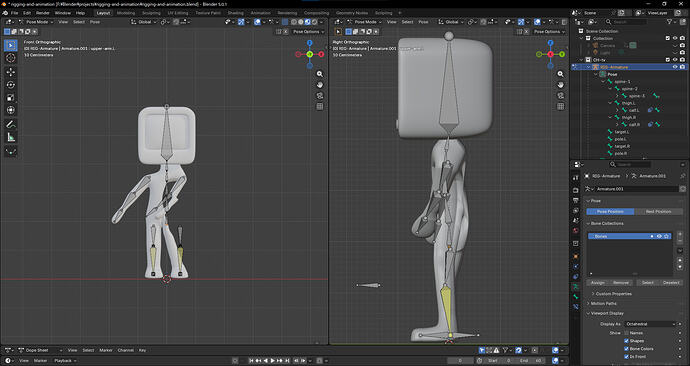Click pan hand icon in left viewport

pyautogui.click(x=320, y=84)
